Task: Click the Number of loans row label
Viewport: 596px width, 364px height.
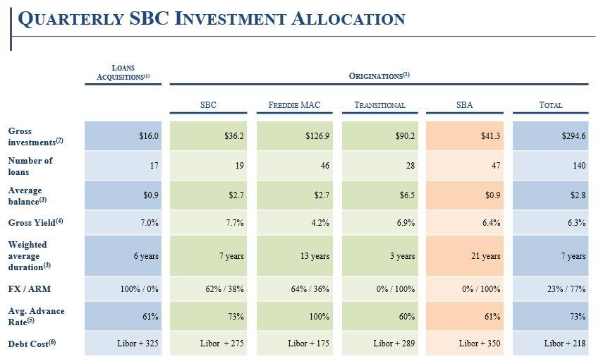Action: [x=30, y=166]
